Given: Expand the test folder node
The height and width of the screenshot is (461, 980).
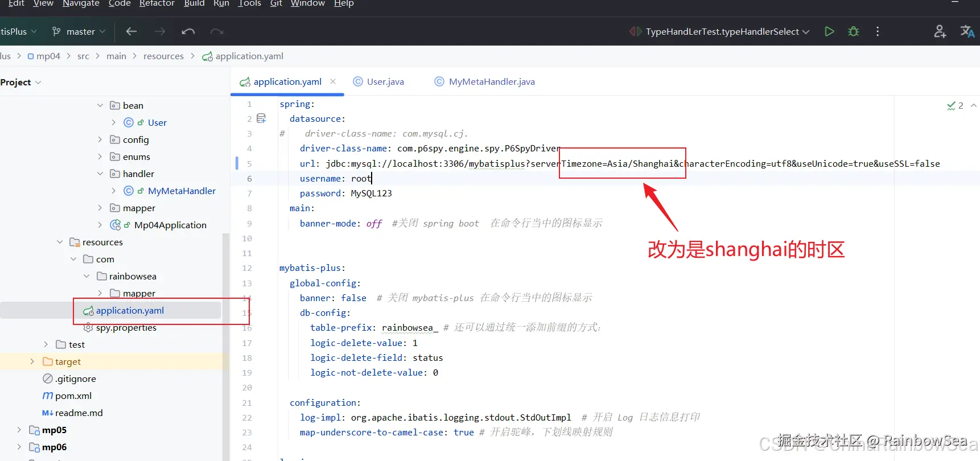Looking at the screenshot, I should tap(46, 344).
